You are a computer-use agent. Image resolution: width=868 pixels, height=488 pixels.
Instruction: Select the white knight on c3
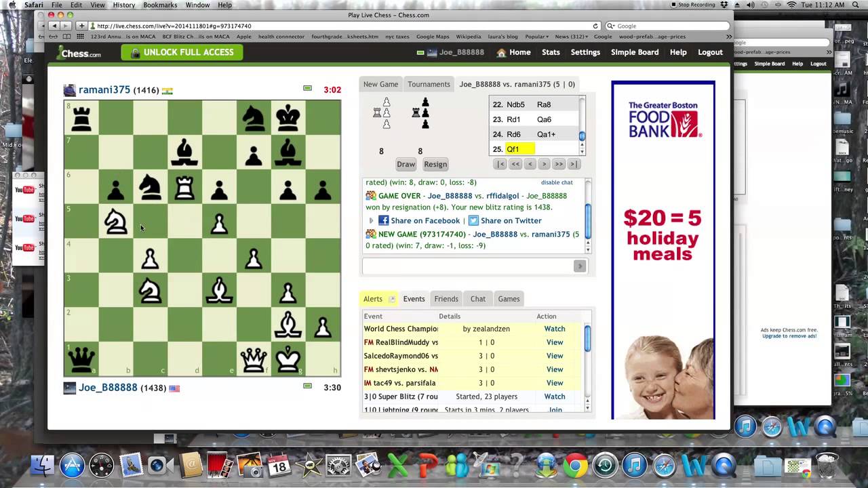(150, 290)
